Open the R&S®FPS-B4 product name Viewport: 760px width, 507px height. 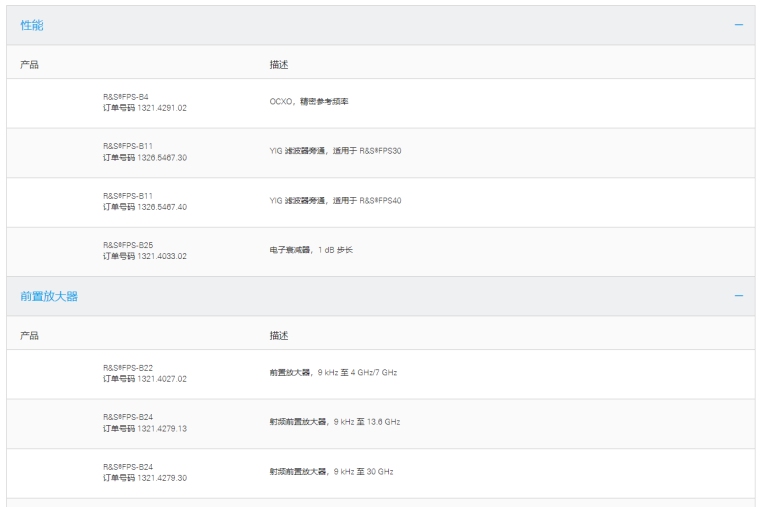point(126,97)
